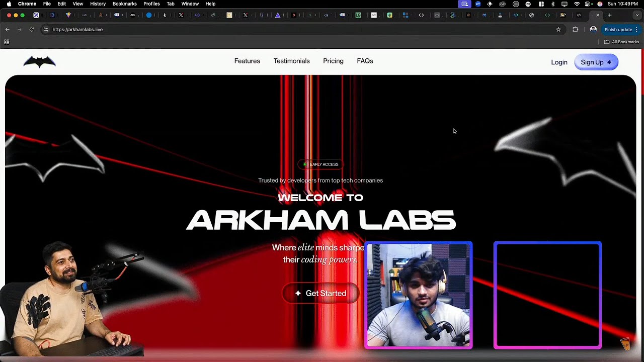This screenshot has height=362, width=644.
Task: Jump to the FAQs section
Action: 365,61
